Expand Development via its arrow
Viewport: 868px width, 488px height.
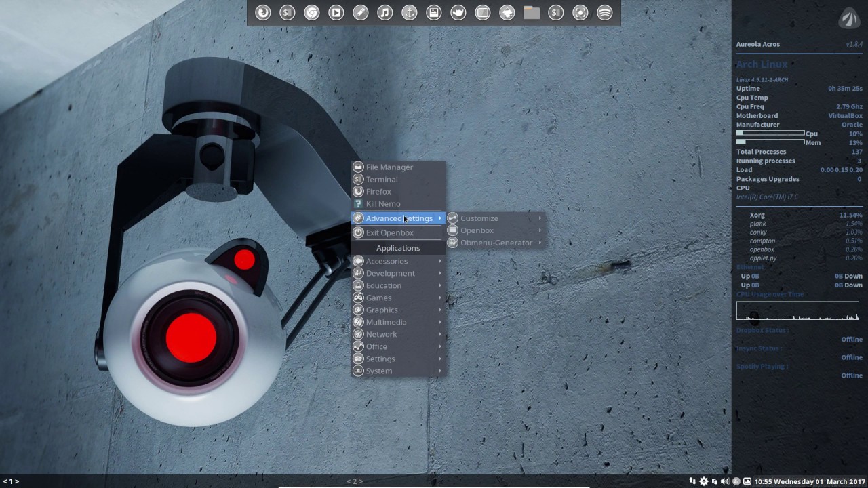tap(440, 273)
